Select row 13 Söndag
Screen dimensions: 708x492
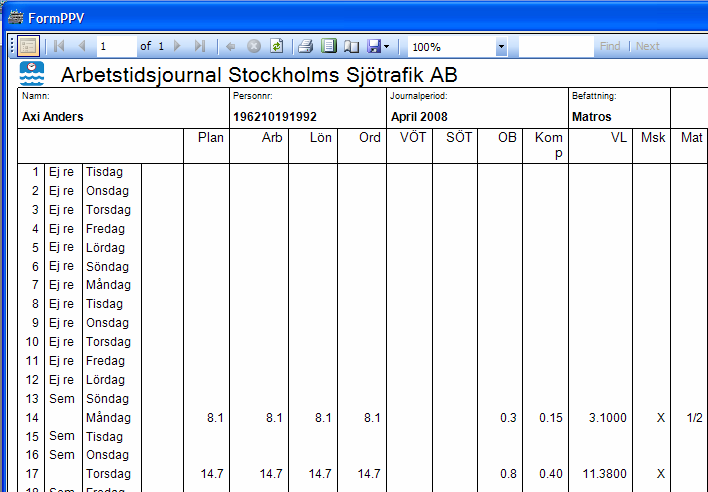coord(107,399)
